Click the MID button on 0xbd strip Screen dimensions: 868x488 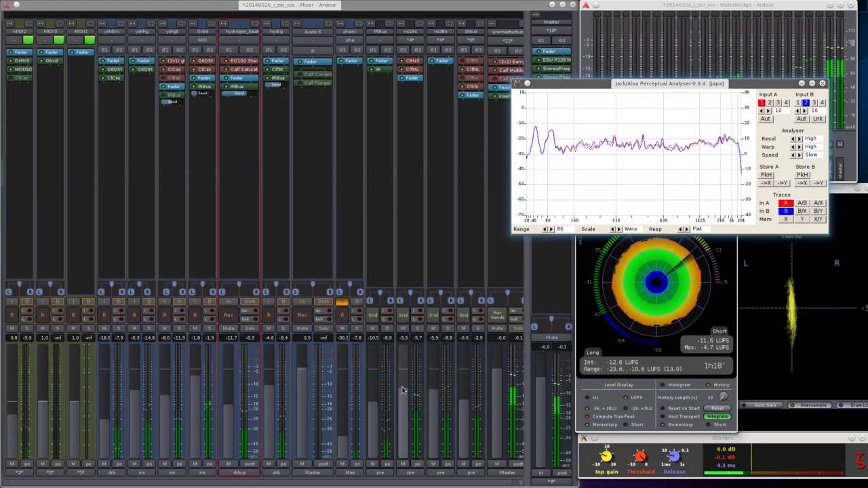click(202, 40)
